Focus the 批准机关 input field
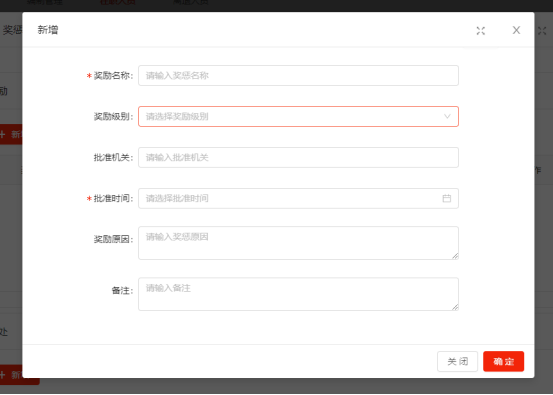 298,157
